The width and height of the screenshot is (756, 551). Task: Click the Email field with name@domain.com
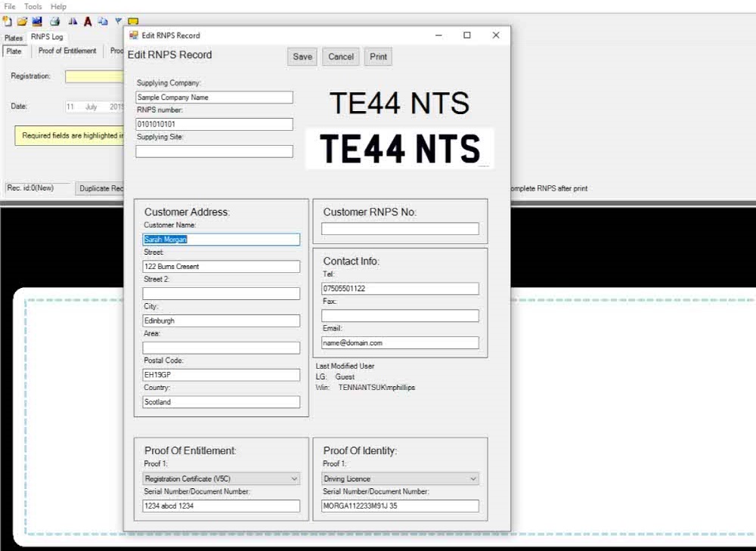click(x=400, y=342)
